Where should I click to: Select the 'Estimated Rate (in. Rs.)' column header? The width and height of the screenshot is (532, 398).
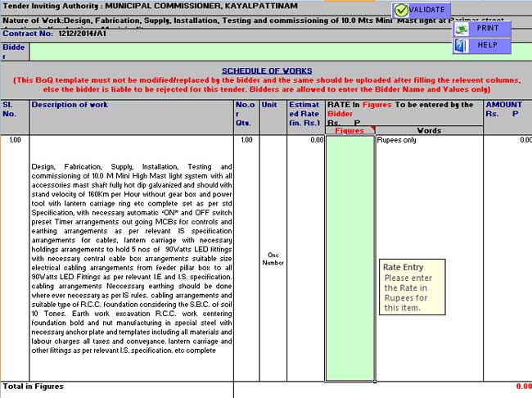pos(306,117)
